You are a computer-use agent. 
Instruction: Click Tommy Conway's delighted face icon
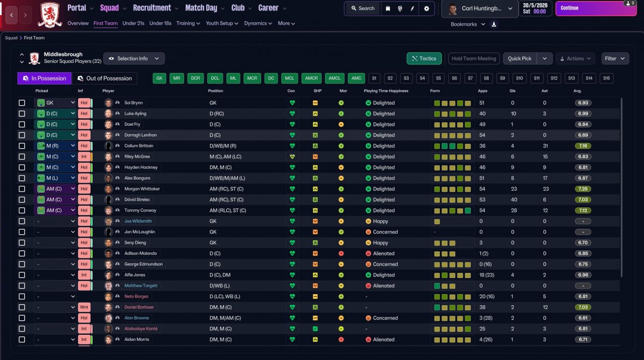tap(368, 211)
